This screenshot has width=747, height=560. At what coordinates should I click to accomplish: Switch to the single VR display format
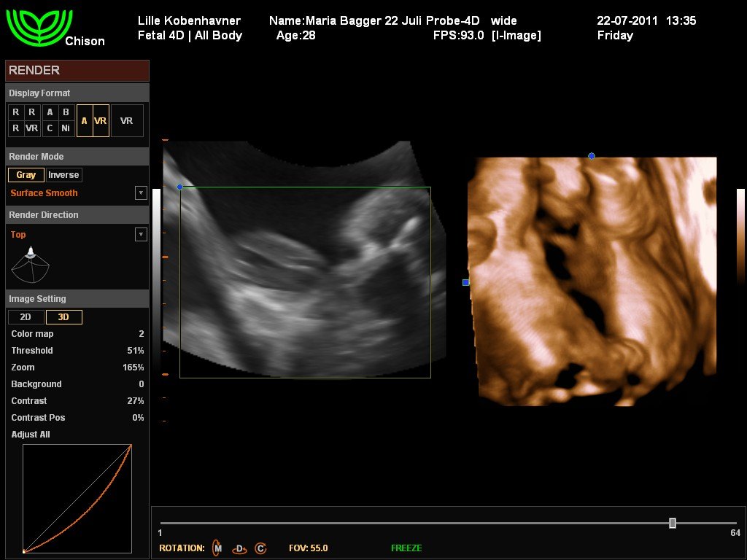click(x=127, y=121)
